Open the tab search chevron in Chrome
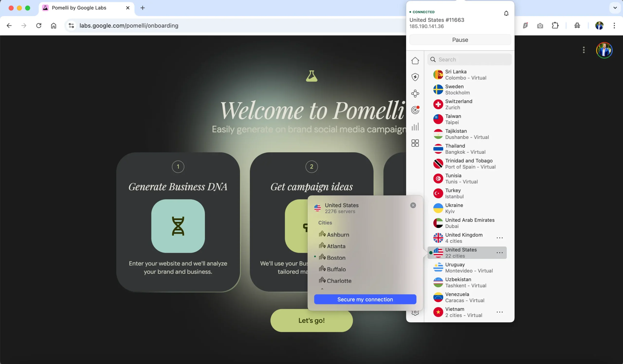623x364 pixels. (x=614, y=8)
